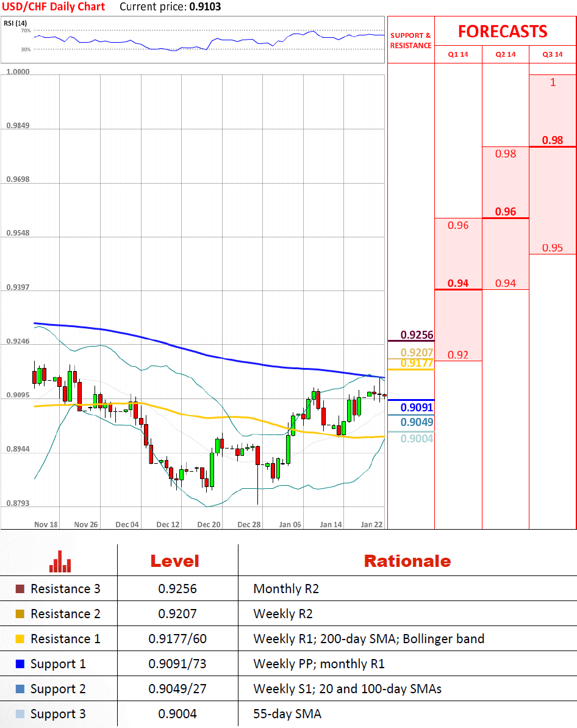Click the Monthly R2 rationale
This screenshot has height=728, width=577.
click(x=286, y=589)
